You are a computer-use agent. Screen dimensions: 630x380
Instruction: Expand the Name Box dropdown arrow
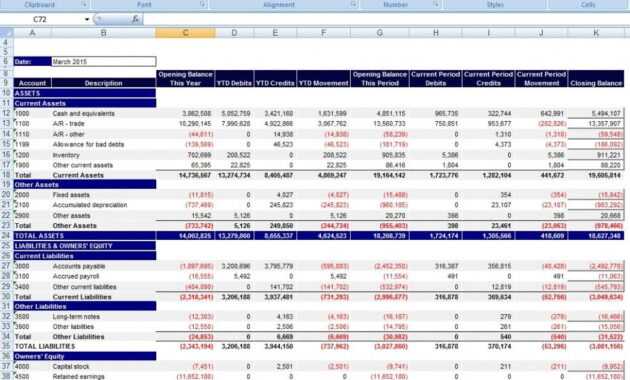tap(86, 19)
